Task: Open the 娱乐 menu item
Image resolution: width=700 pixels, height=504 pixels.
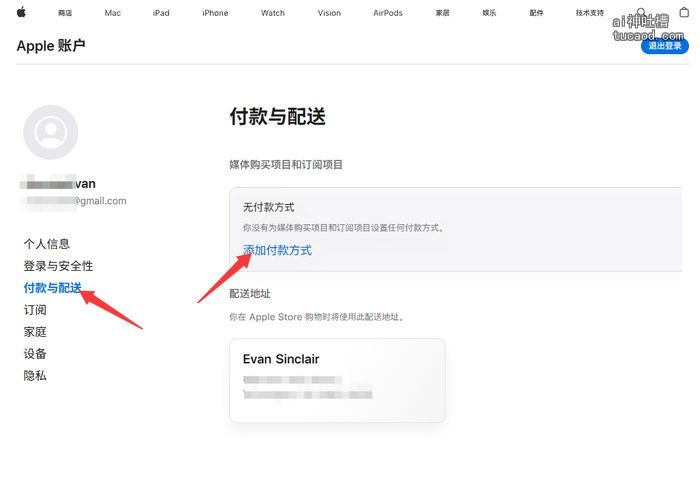Action: (x=489, y=13)
